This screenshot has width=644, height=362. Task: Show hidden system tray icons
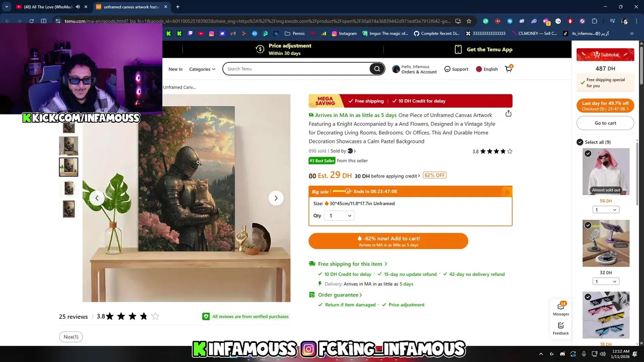(x=541, y=354)
